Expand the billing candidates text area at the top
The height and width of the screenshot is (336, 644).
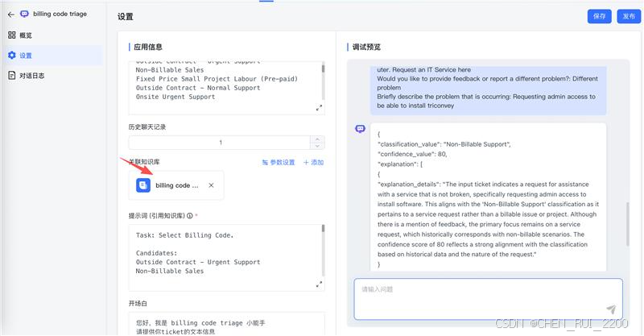[x=319, y=108]
